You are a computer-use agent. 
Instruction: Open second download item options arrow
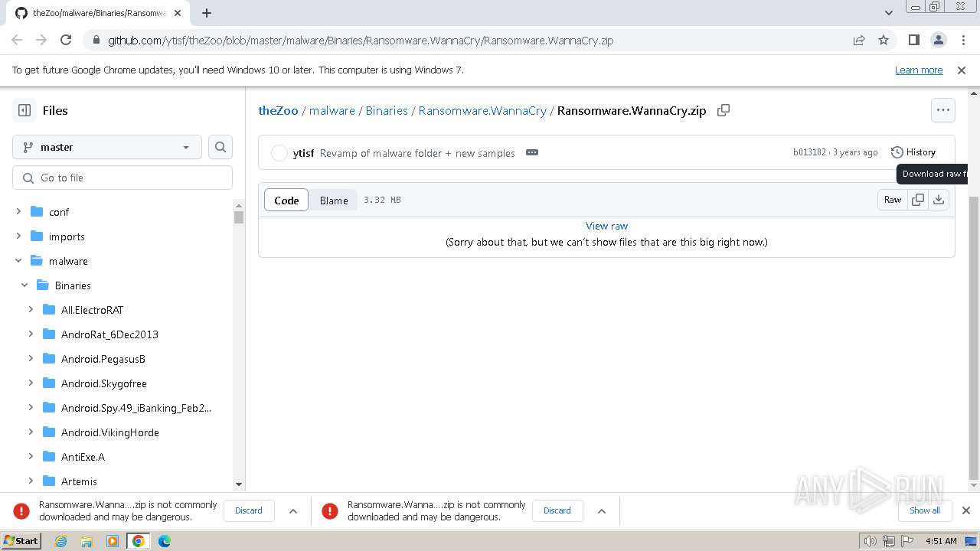pos(602,510)
